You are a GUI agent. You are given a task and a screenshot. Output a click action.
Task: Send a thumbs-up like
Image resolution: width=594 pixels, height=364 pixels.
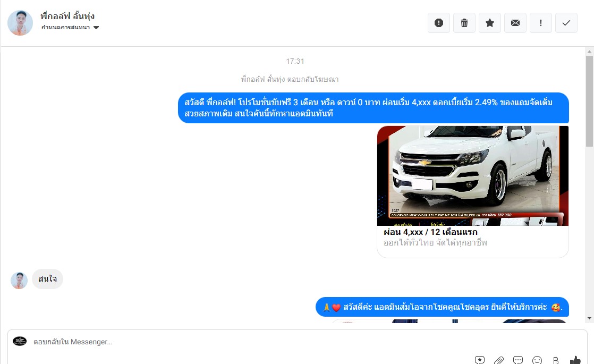pyautogui.click(x=575, y=360)
